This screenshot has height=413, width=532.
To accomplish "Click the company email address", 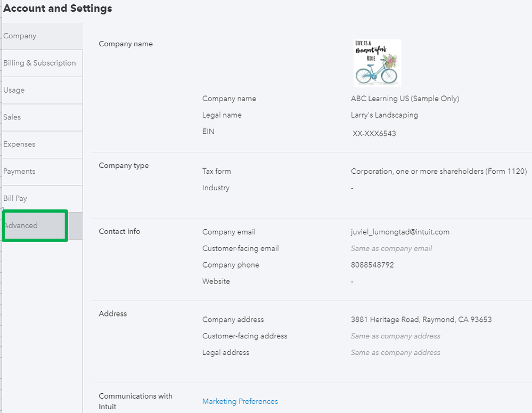I will tap(400, 232).
